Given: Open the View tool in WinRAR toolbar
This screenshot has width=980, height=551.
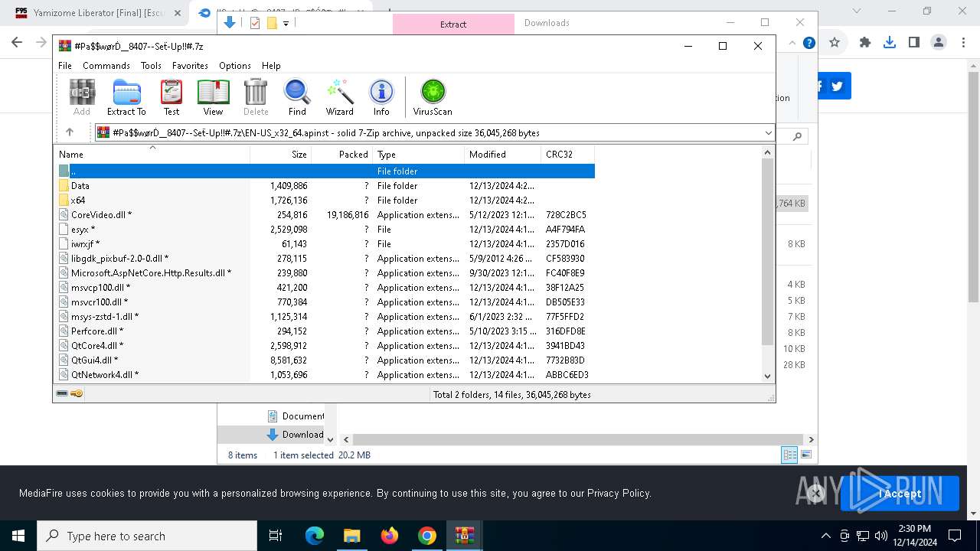Looking at the screenshot, I should coord(213,98).
